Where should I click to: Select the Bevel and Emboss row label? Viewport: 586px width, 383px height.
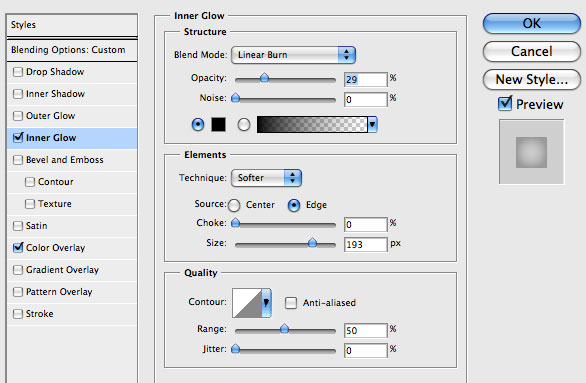65,160
